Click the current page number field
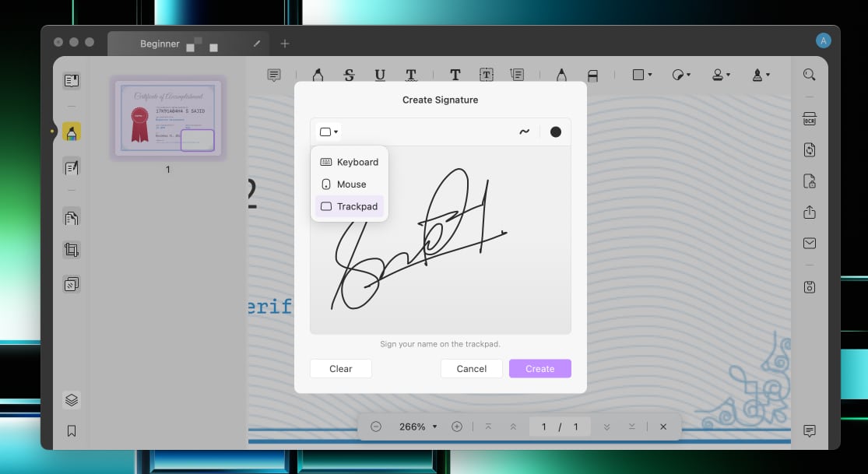This screenshot has height=474, width=868. click(x=543, y=427)
